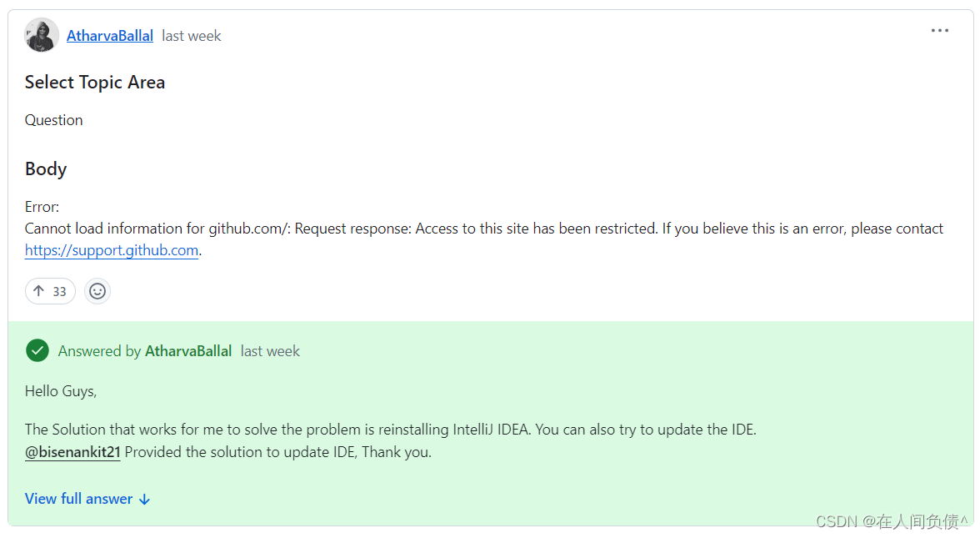Click the CSDN watermark text in corner
Viewport: 980px width, 538px height.
(892, 521)
